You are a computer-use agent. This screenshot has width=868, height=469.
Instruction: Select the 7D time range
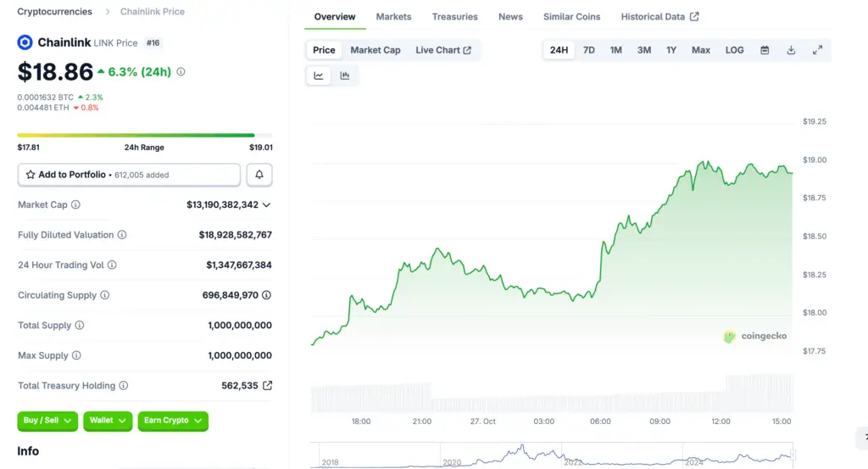(x=589, y=50)
